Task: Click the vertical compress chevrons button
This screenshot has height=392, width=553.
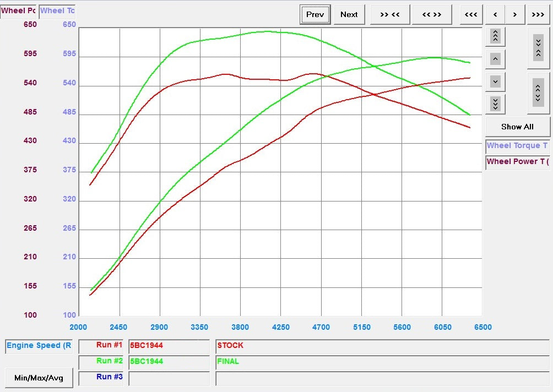Action: point(538,48)
